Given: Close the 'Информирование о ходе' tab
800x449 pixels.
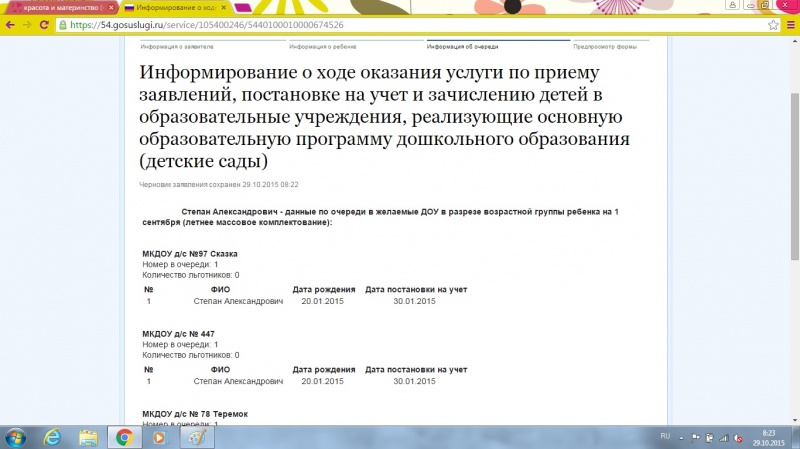Looking at the screenshot, I should click(223, 8).
